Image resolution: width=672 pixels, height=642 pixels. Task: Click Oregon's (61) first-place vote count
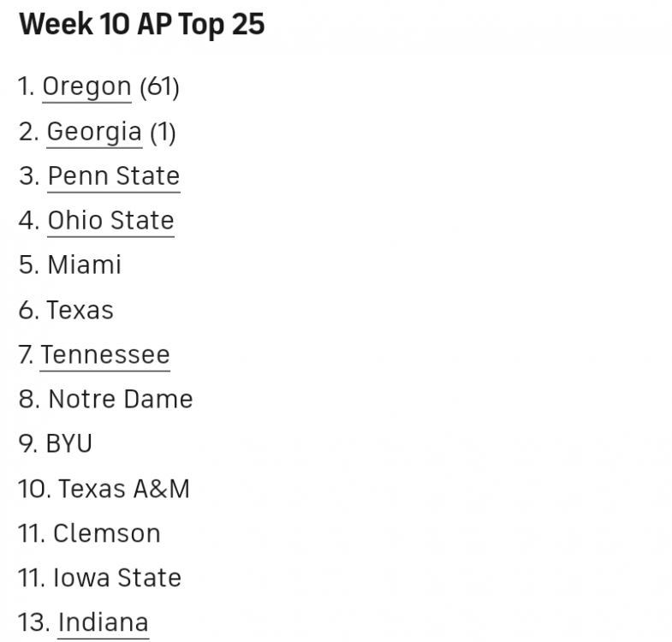(x=158, y=87)
